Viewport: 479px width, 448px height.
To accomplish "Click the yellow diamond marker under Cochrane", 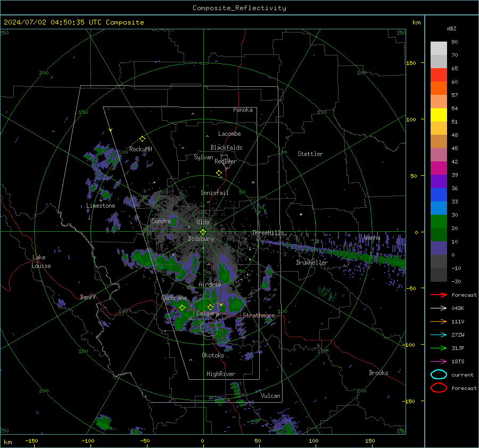I will coord(182,308).
